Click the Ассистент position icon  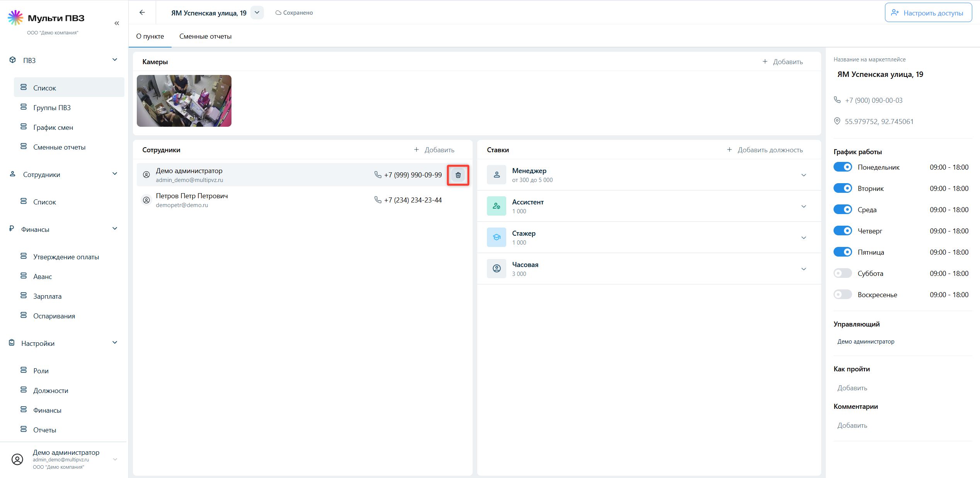point(497,206)
